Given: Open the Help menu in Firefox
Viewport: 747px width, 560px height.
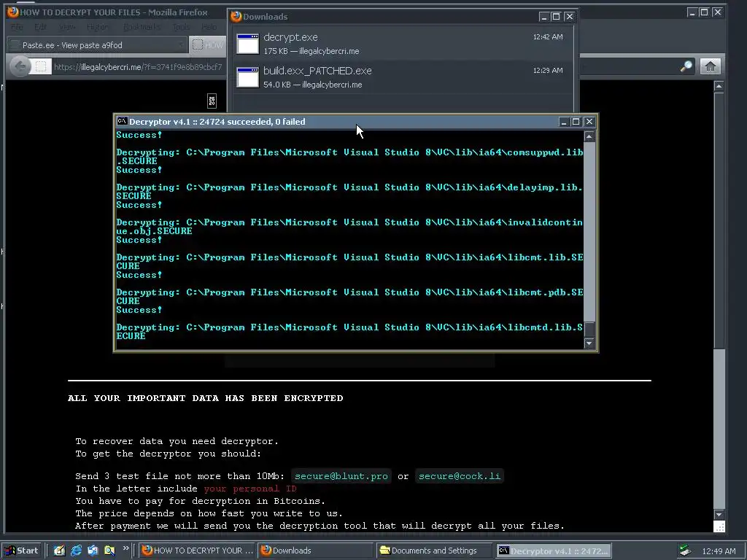Looking at the screenshot, I should coord(209,27).
